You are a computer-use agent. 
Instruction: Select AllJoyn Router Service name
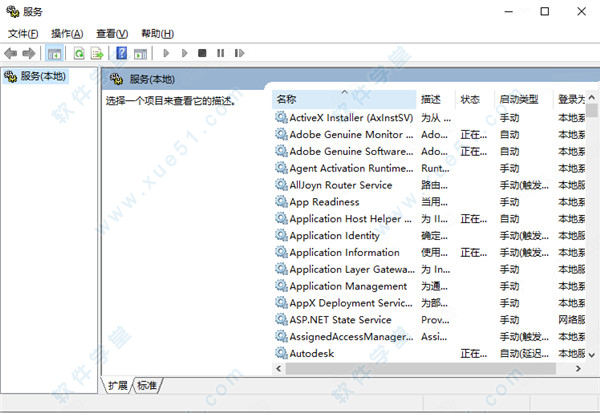point(341,185)
